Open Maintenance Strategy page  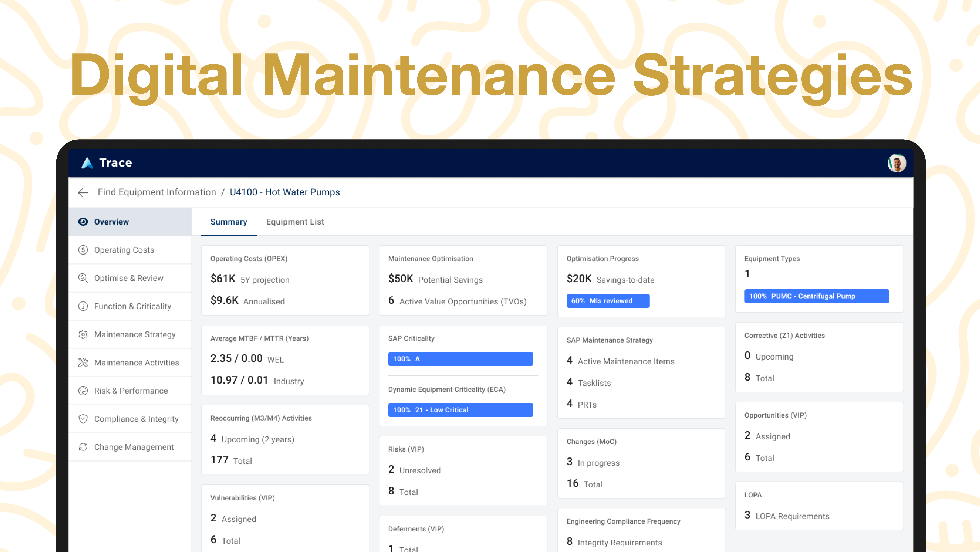tap(130, 334)
